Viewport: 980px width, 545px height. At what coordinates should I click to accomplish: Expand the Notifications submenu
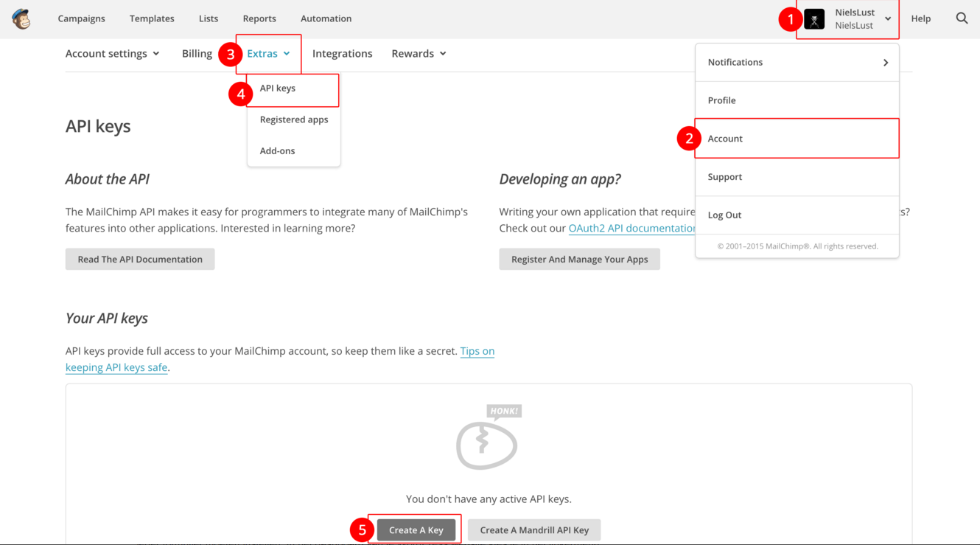click(x=797, y=63)
